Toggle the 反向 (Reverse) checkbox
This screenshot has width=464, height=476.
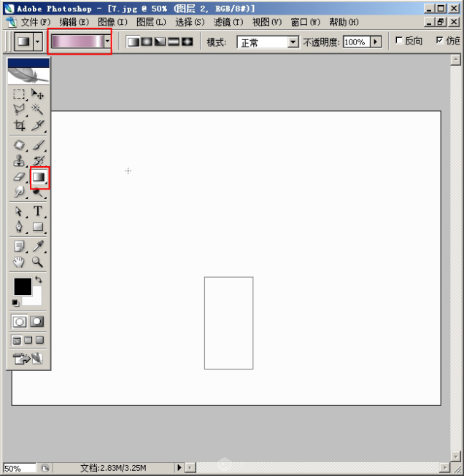(399, 41)
